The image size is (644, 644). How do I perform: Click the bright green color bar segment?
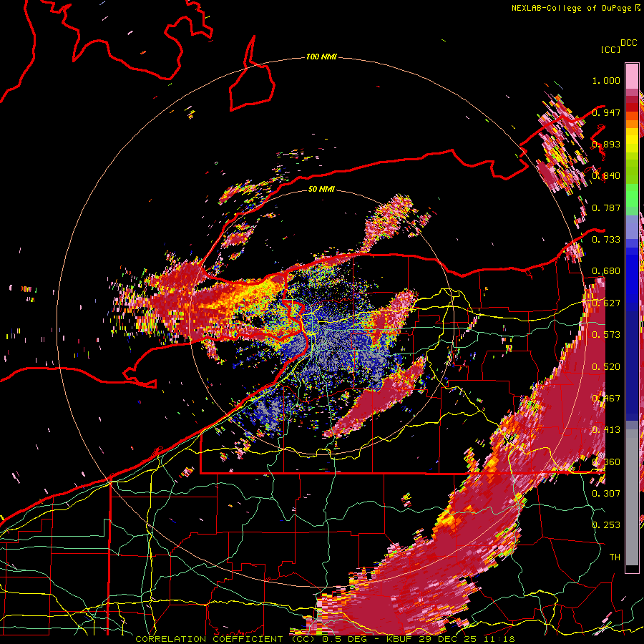pos(632,195)
